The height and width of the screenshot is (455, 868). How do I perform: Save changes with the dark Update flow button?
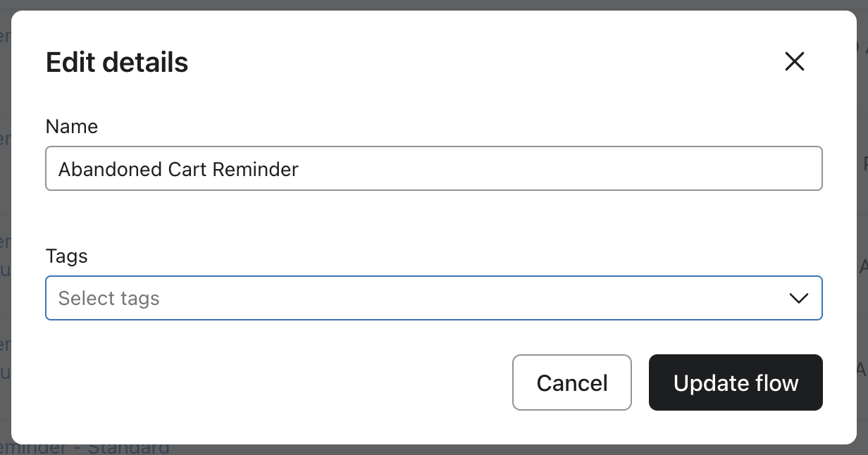pos(735,382)
